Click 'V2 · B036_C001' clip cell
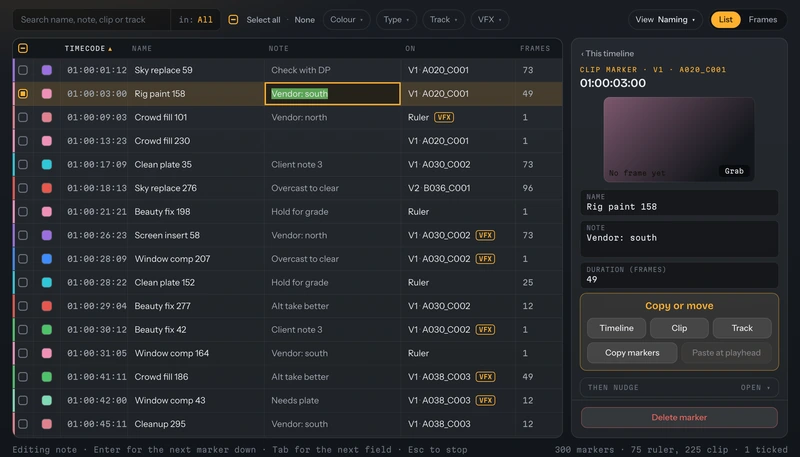 point(439,188)
